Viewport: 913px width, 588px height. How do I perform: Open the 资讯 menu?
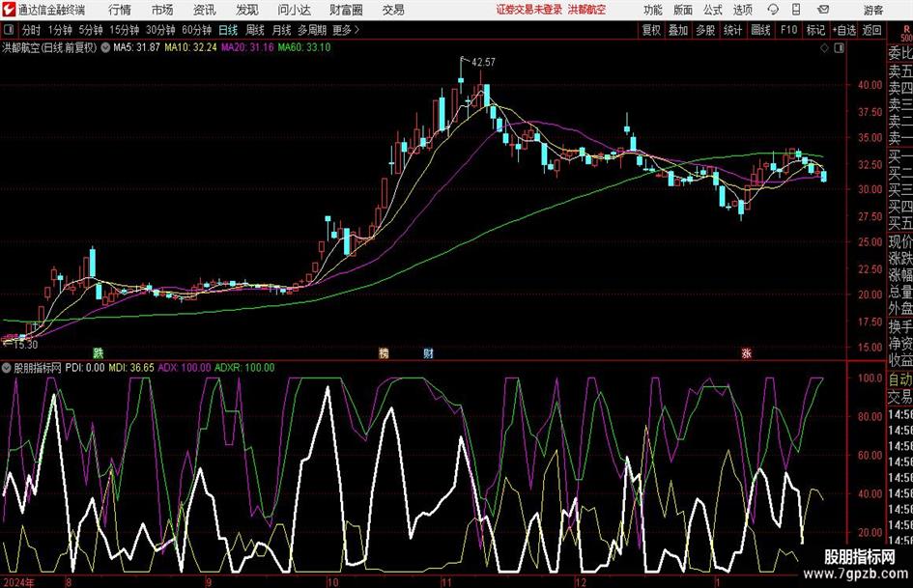pos(205,10)
